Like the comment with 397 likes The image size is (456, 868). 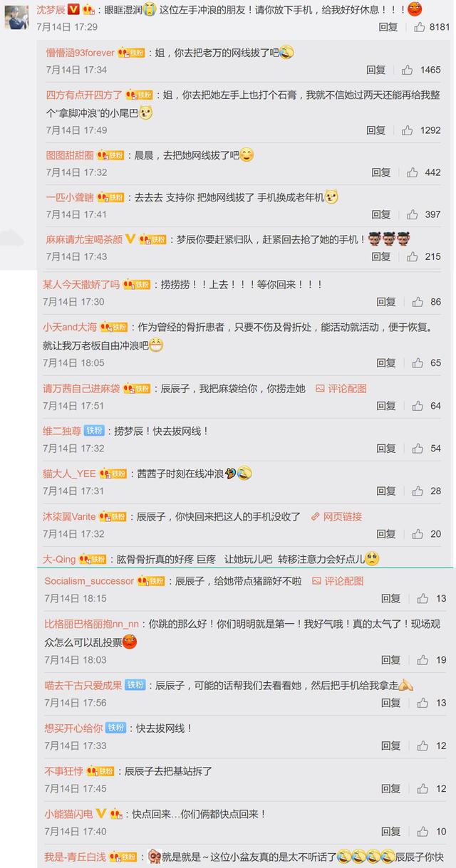coord(412,214)
